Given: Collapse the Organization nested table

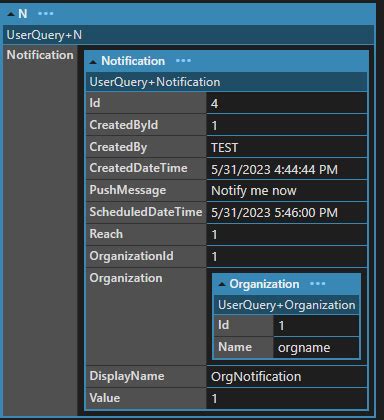Looking at the screenshot, I should click(222, 284).
